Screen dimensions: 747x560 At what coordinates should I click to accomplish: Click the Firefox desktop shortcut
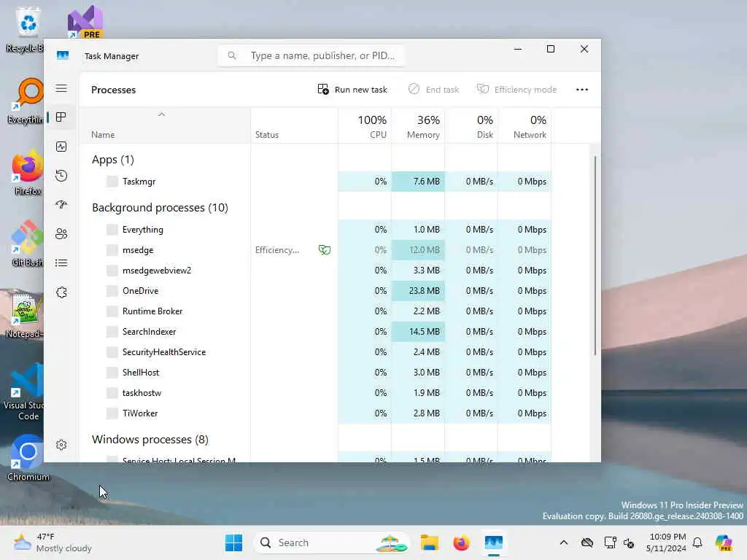pos(27,172)
